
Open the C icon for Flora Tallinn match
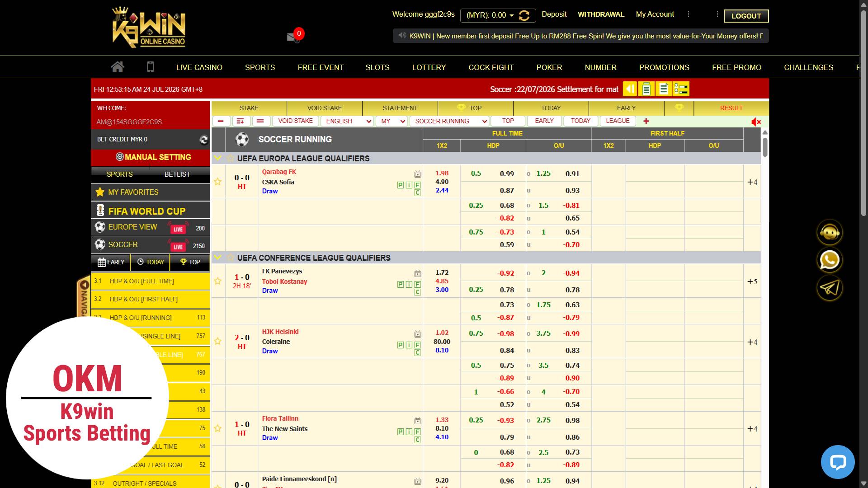(x=417, y=440)
